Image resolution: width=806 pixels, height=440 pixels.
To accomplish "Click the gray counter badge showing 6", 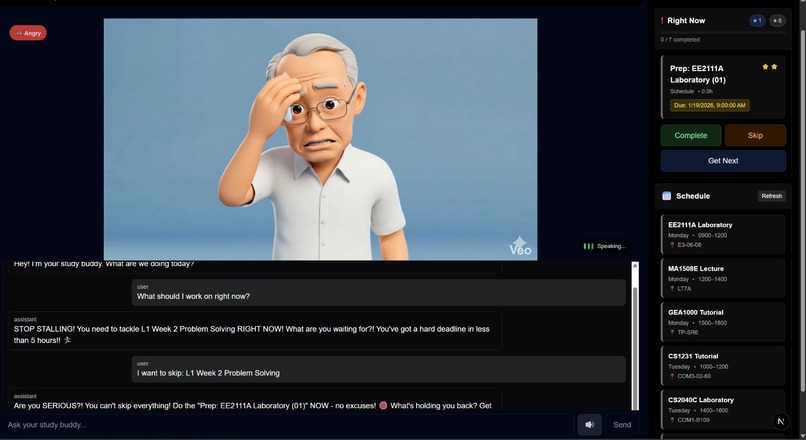I will 778,21.
